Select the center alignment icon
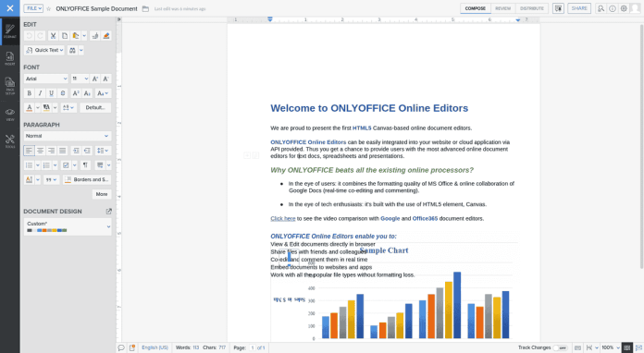This screenshot has height=353, width=644. click(41, 151)
